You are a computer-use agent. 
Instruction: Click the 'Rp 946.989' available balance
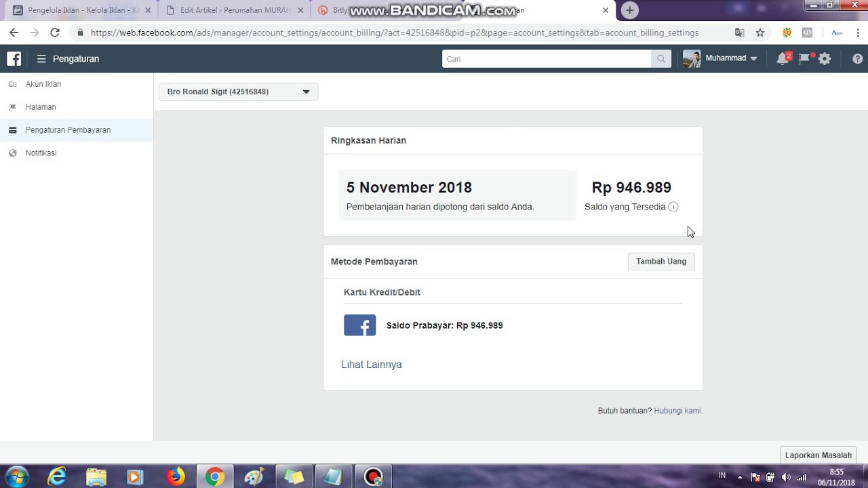631,188
